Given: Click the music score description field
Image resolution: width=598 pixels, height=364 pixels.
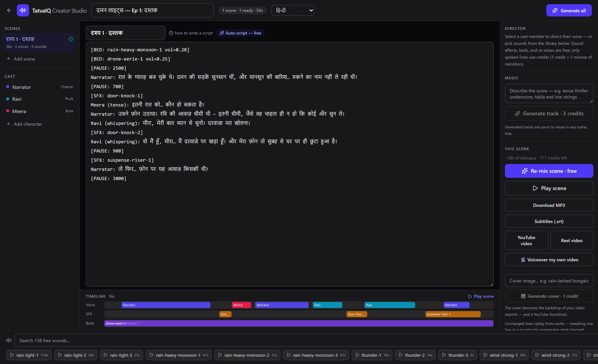Looking at the screenshot, I should pos(549,94).
